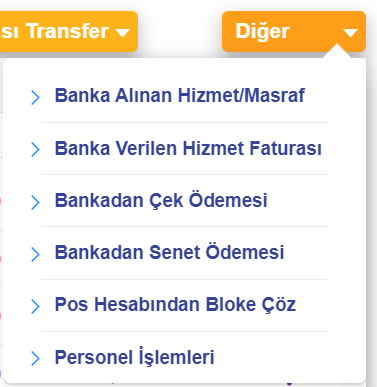Viewport: 377px width, 387px height.
Task: Click the menu pointer notch under Diğer
Action: pos(337,51)
